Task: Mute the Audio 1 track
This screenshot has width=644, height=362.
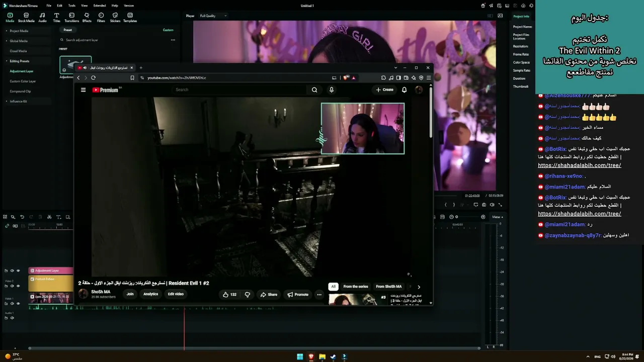Action: tap(12, 318)
